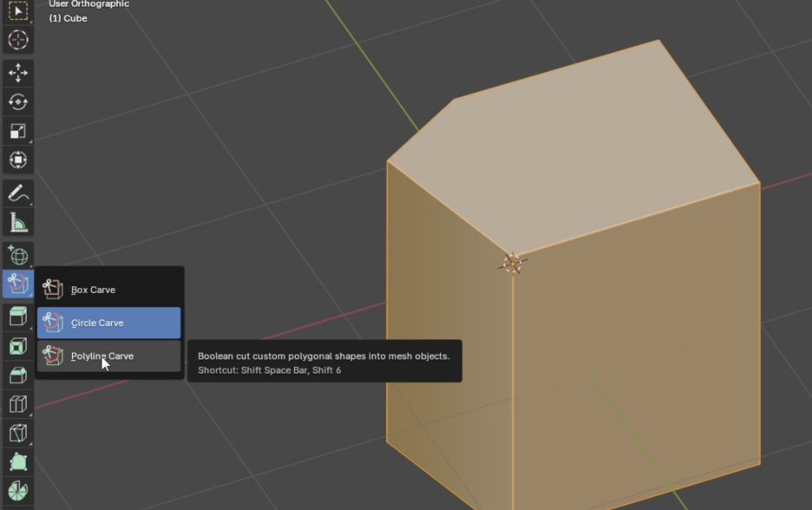Click the '(1) Cube' object label
Image resolution: width=812 pixels, height=510 pixels.
68,18
